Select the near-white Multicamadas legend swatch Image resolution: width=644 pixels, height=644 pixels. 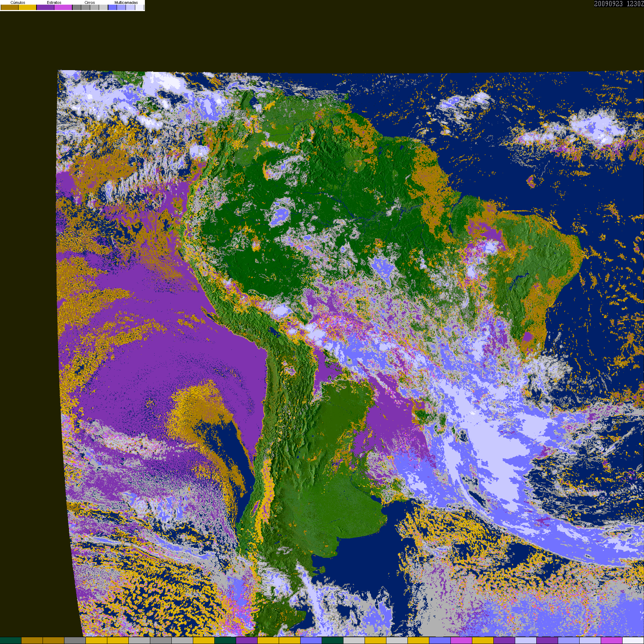click(140, 7)
